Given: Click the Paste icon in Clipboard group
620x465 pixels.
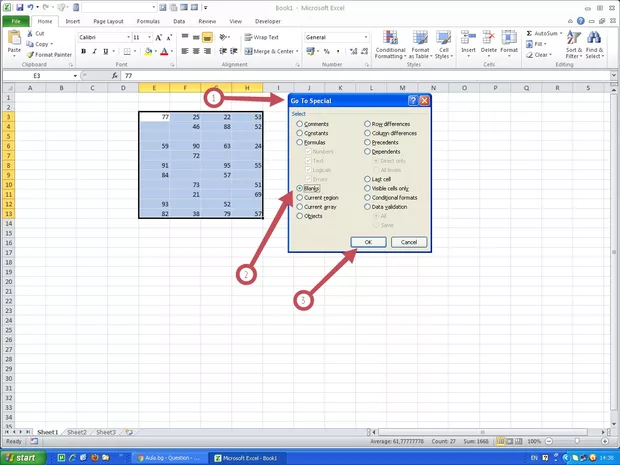Looking at the screenshot, I should [14, 40].
